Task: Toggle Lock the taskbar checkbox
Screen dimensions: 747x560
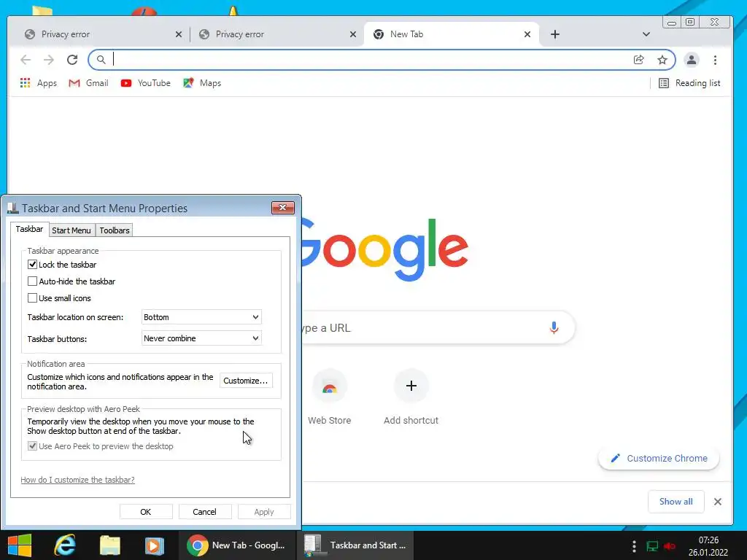Action: coord(32,264)
